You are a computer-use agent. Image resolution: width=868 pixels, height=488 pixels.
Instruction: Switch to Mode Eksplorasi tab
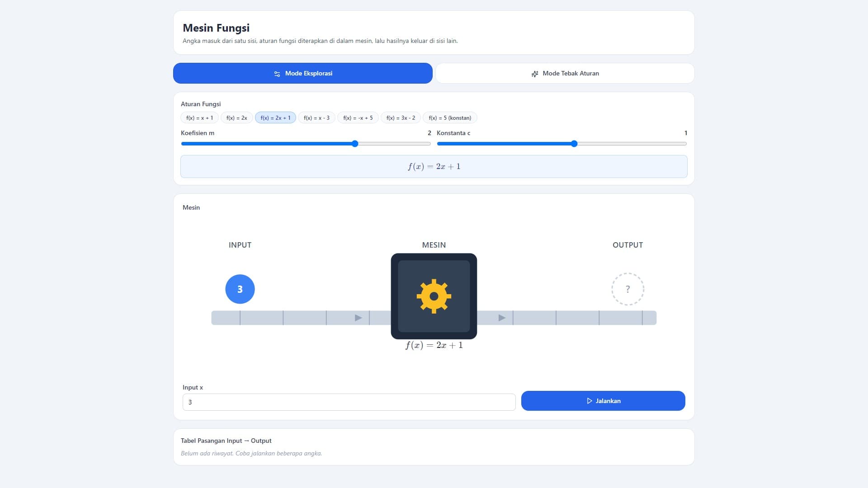[303, 73]
